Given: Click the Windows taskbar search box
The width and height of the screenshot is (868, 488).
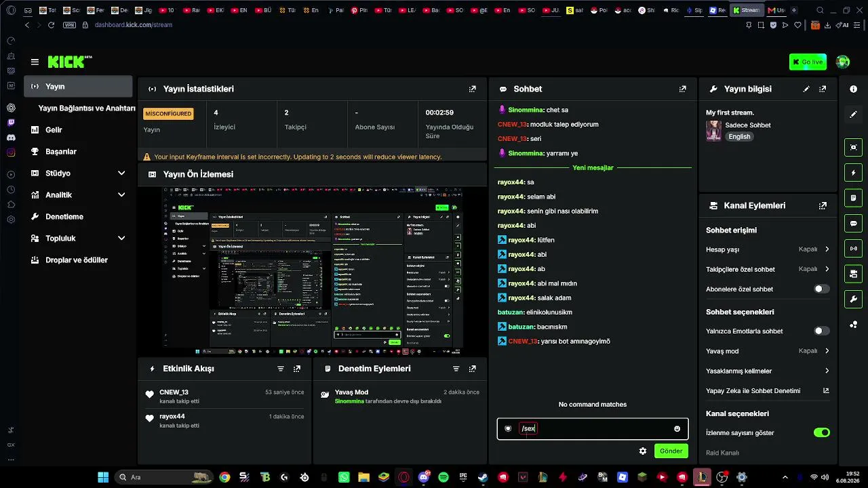Looking at the screenshot, I should [163, 477].
